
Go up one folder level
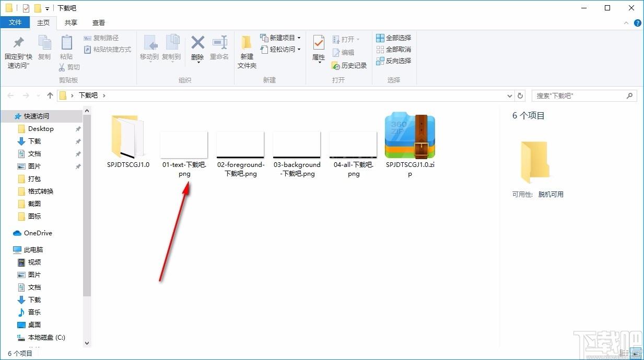point(50,95)
